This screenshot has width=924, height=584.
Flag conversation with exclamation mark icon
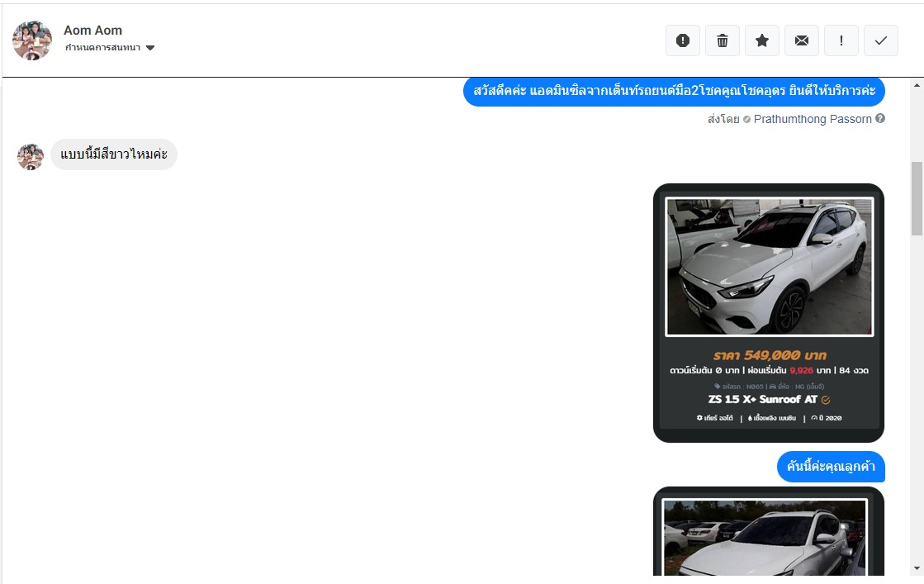[x=841, y=40]
